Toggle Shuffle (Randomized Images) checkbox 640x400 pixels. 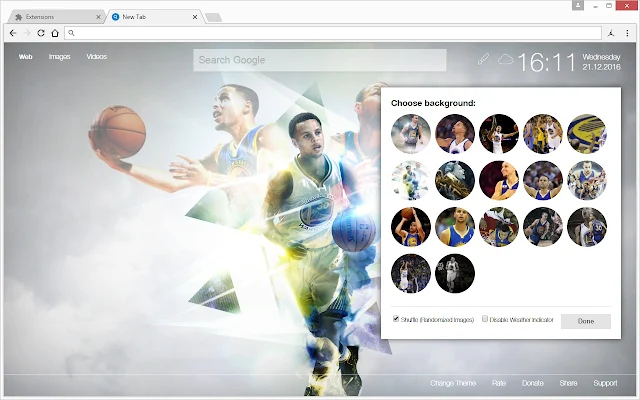(x=396, y=318)
